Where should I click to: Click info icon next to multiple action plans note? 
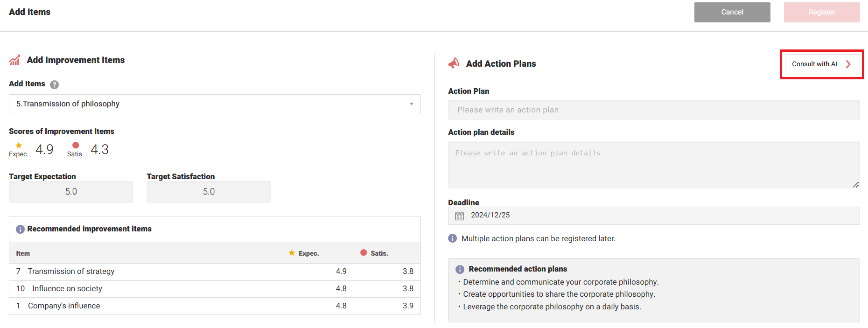pos(452,238)
